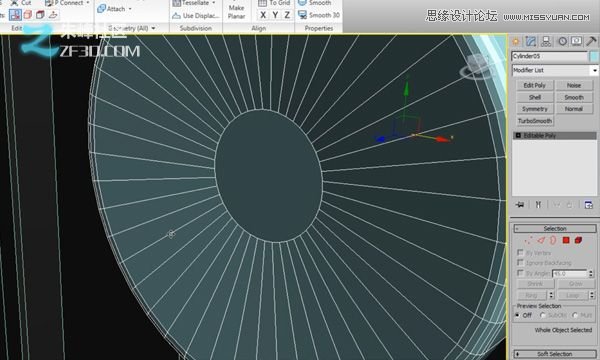The height and width of the screenshot is (360, 600).
Task: Open the Tessellate dropdown arrow
Action: (x=214, y=3)
